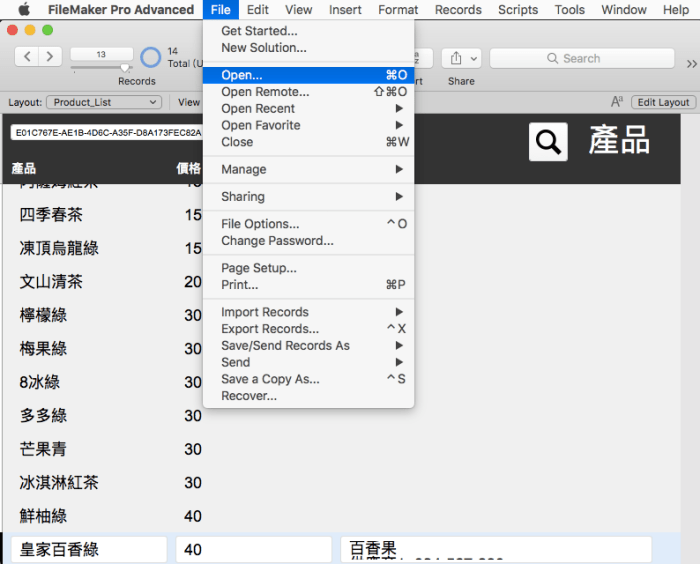Choose Open Remote... from File menu
Screen dimensions: 700x564
[x=265, y=92]
